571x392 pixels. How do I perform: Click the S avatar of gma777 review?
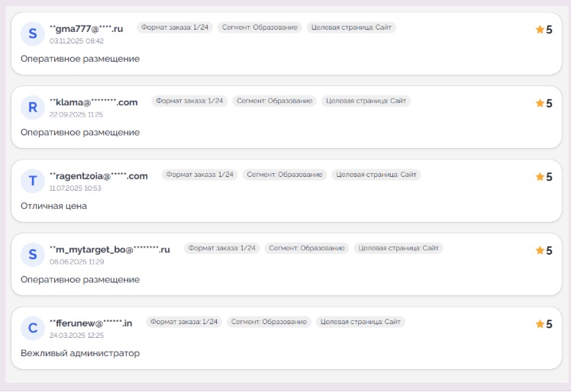(x=32, y=34)
